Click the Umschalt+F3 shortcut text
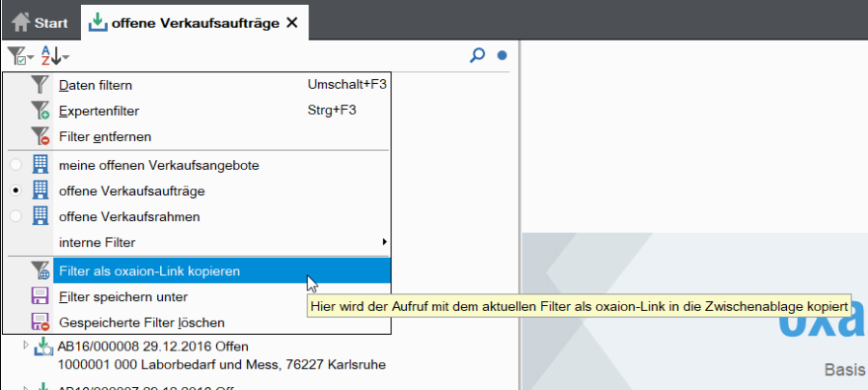This screenshot has width=868, height=390. (x=346, y=85)
